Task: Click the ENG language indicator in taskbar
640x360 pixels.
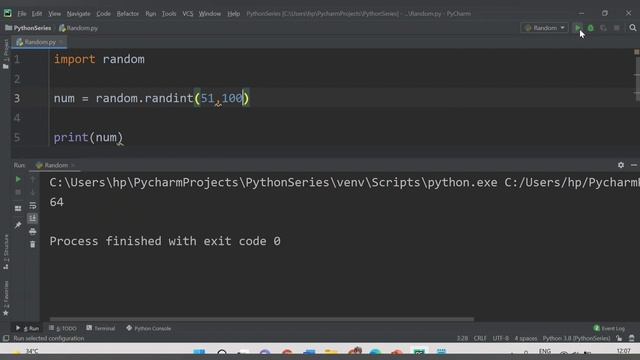Action: [545, 351]
